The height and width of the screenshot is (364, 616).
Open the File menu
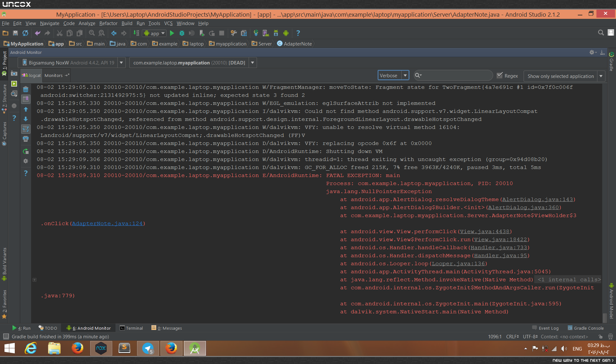pyautogui.click(x=5, y=23)
